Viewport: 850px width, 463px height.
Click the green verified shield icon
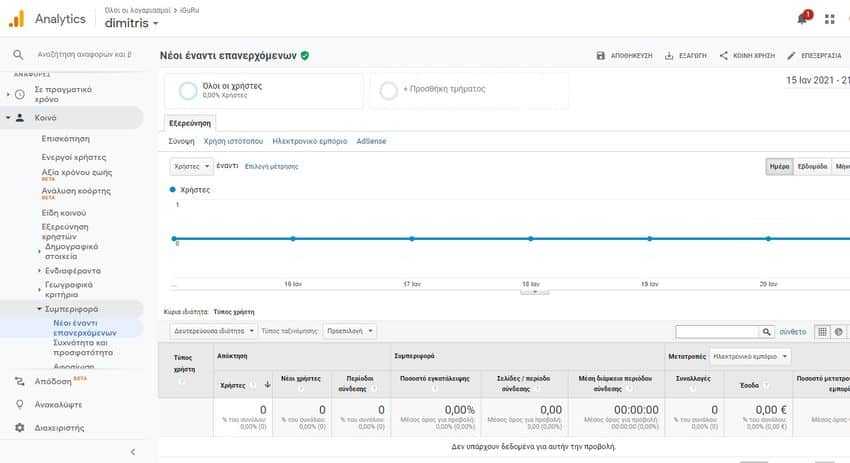coord(305,55)
